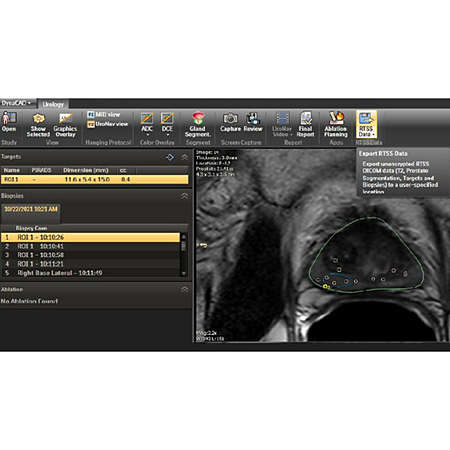
Task: Switch to the Urology tab
Action: coord(53,104)
